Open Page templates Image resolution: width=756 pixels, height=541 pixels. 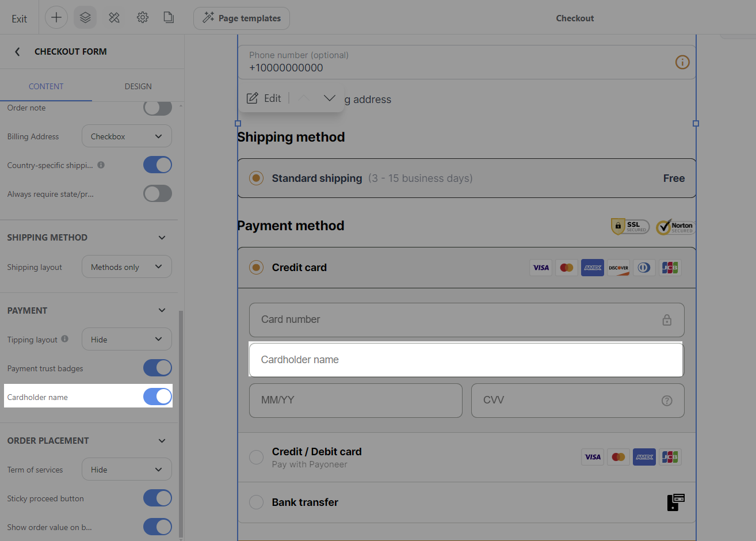point(242,18)
